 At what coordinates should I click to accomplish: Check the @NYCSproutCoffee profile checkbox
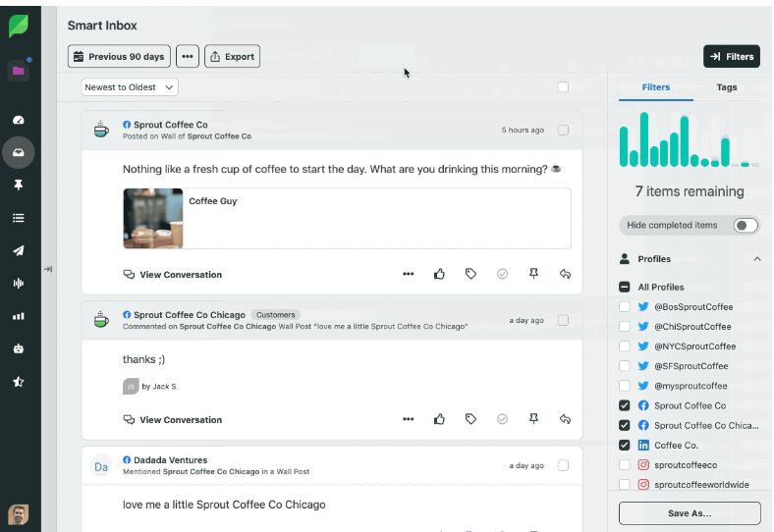click(x=625, y=346)
